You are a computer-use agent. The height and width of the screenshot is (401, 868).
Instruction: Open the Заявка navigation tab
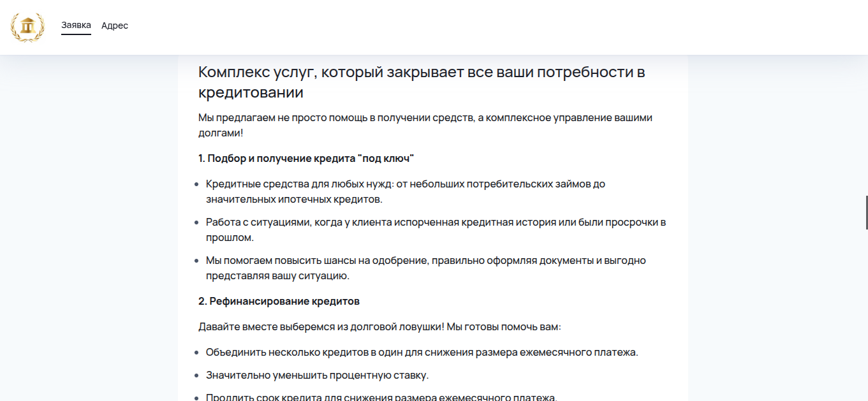[76, 26]
